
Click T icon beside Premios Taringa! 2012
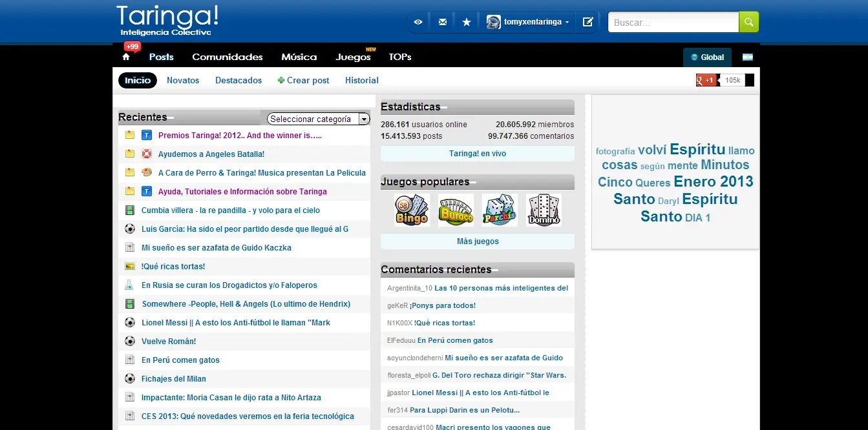point(147,136)
